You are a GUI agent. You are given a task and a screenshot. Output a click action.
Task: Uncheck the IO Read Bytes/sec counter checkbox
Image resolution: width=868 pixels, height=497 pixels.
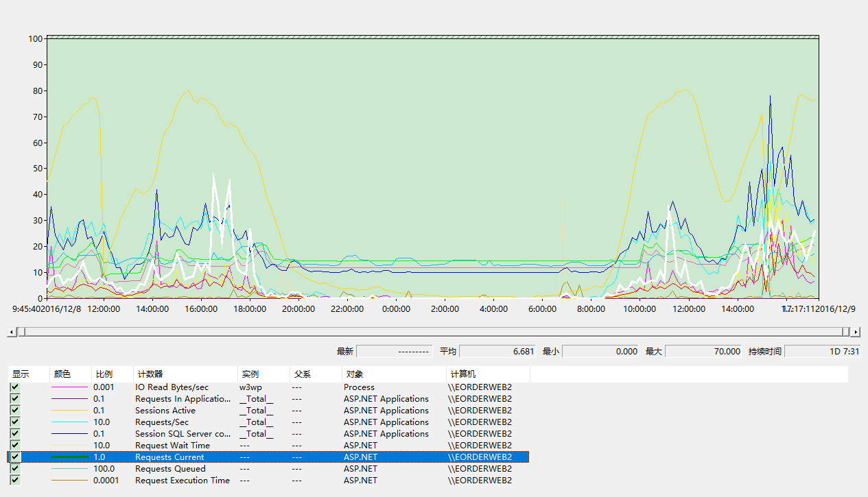tap(14, 387)
